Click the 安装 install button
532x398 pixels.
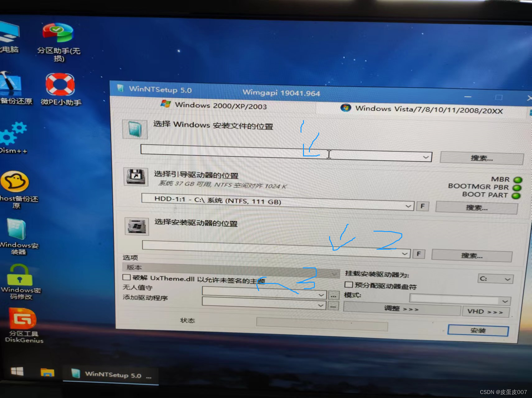pyautogui.click(x=478, y=331)
